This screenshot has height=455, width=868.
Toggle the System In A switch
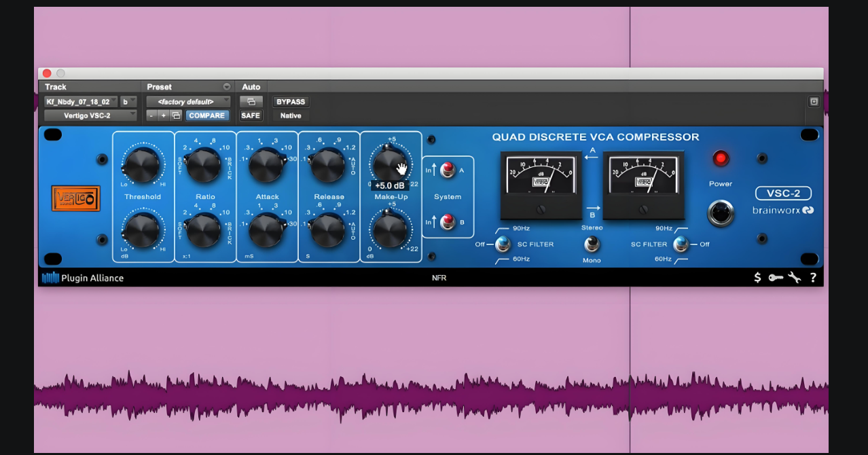coord(448,170)
